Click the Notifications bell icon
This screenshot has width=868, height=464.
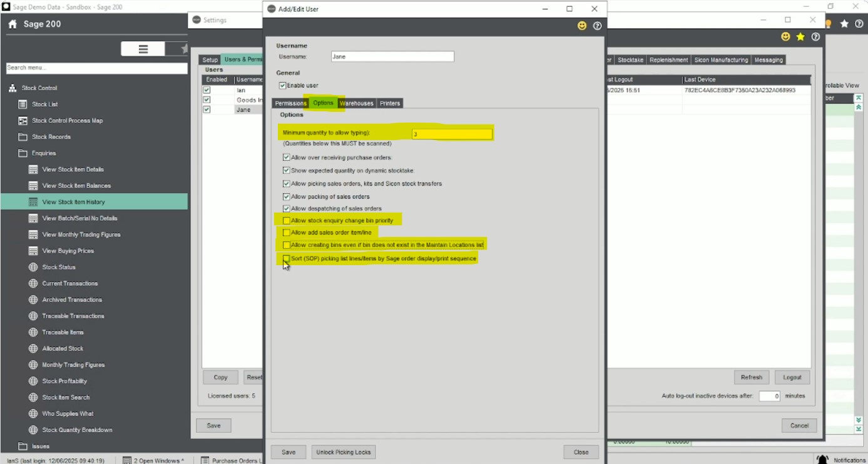[x=822, y=460]
